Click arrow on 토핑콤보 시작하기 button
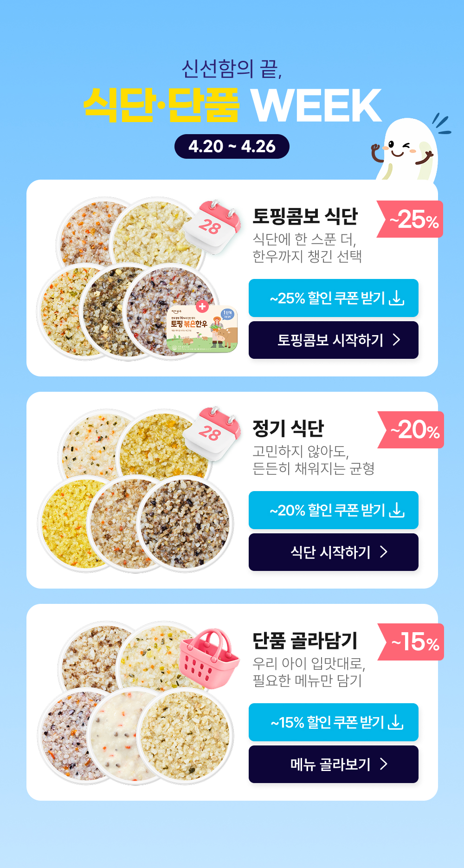This screenshot has width=464, height=868. (396, 340)
